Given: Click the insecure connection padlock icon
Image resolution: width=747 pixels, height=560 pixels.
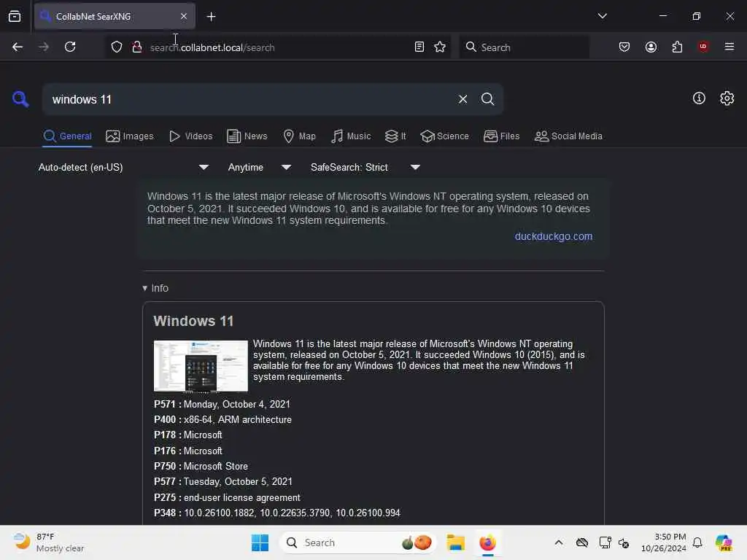Looking at the screenshot, I should click(x=137, y=47).
